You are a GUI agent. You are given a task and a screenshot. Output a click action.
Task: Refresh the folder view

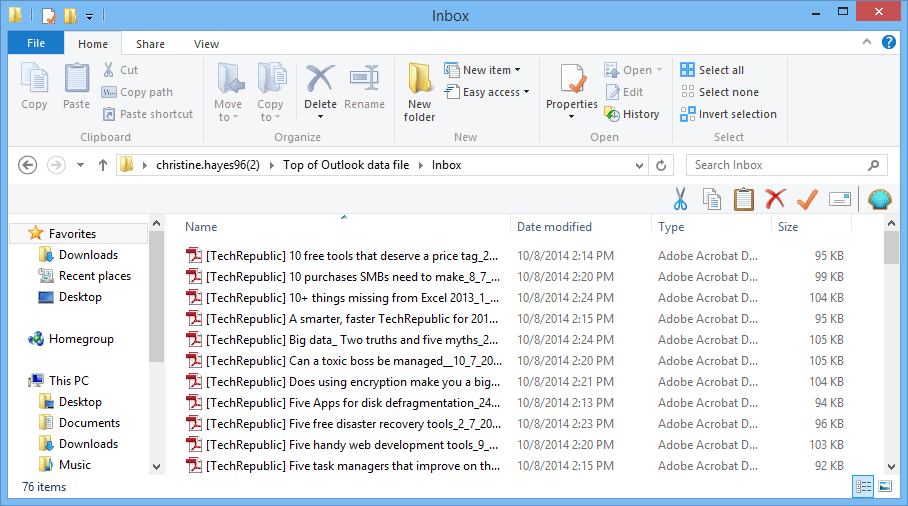click(661, 165)
